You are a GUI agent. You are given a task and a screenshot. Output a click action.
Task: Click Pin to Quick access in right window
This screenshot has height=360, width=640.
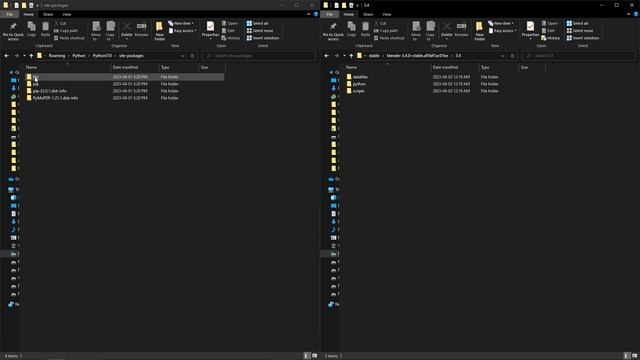point(333,31)
